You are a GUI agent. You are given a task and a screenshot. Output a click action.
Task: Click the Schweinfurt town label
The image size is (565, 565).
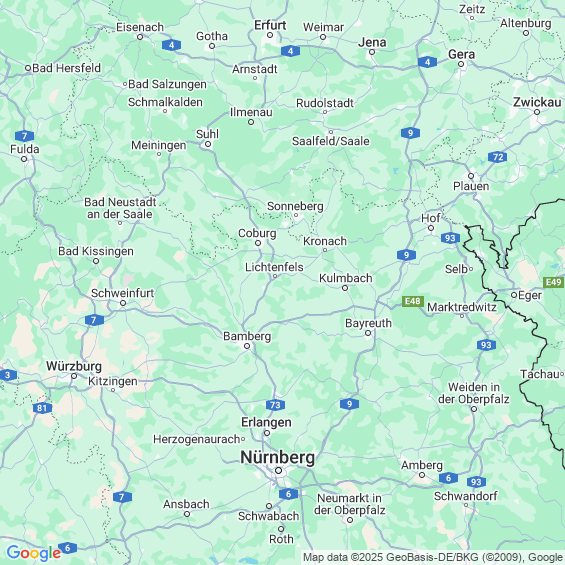coord(123,293)
